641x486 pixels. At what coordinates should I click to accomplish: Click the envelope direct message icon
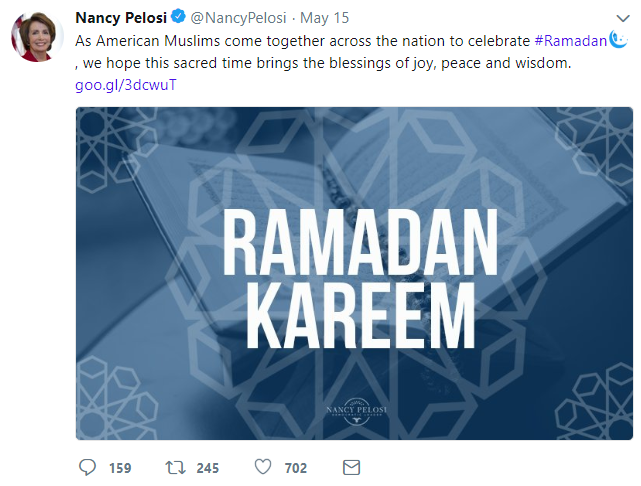[x=351, y=467]
